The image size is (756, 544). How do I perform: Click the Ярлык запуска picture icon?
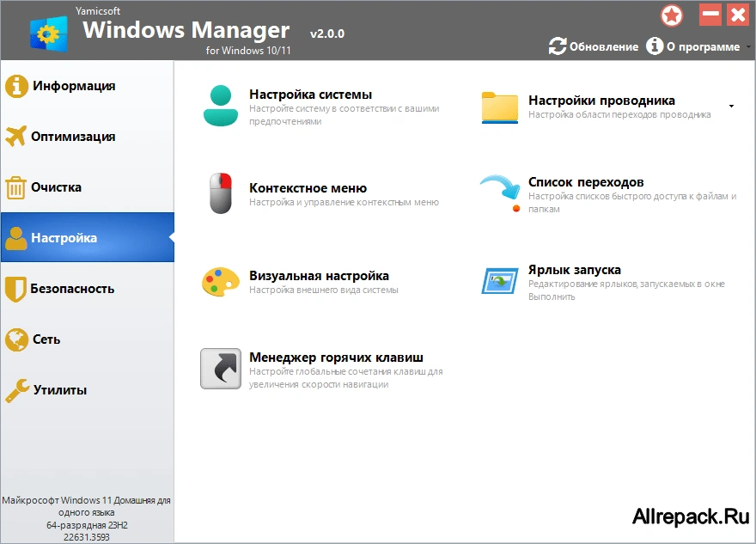500,281
